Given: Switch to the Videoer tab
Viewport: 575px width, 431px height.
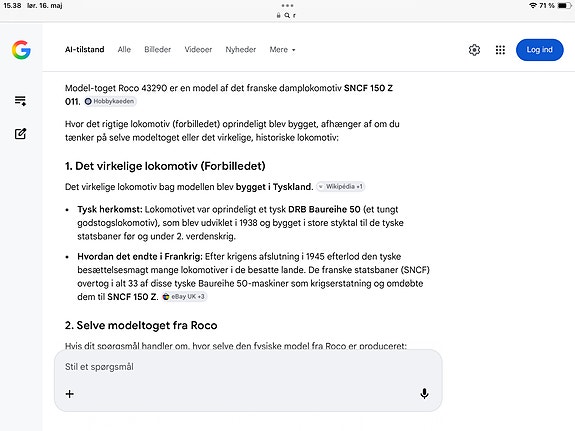Looking at the screenshot, I should [x=198, y=50].
